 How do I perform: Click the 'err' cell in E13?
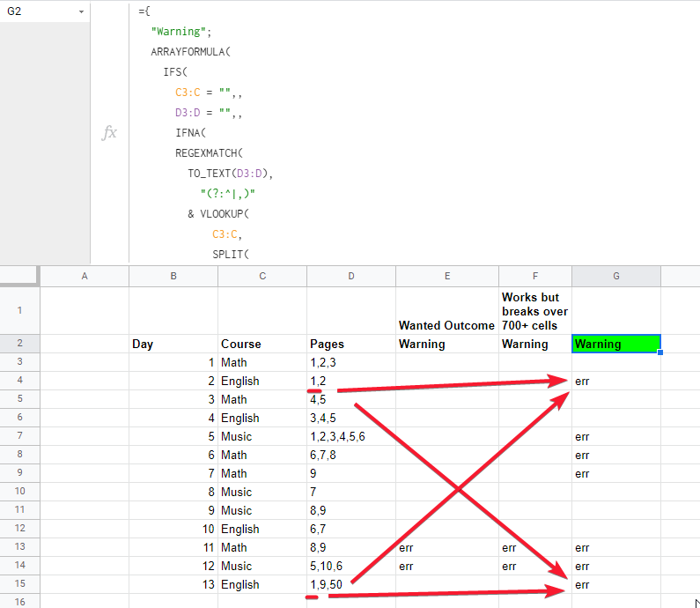pos(447,547)
